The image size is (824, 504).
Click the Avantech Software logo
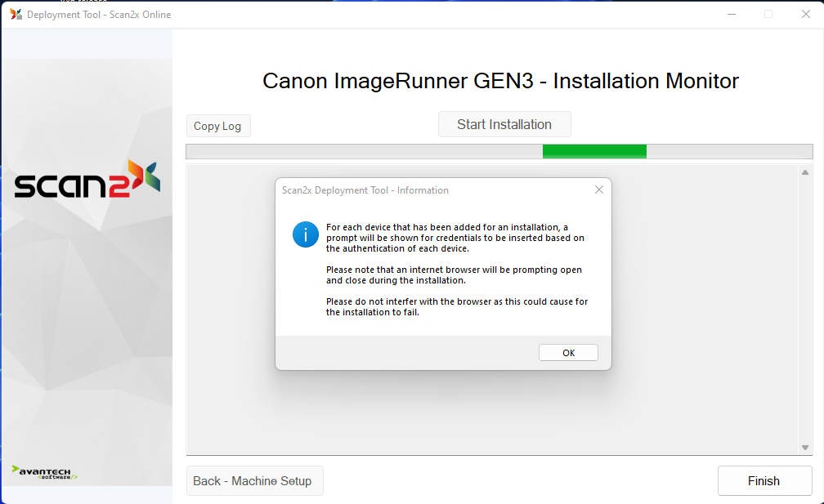(x=45, y=472)
